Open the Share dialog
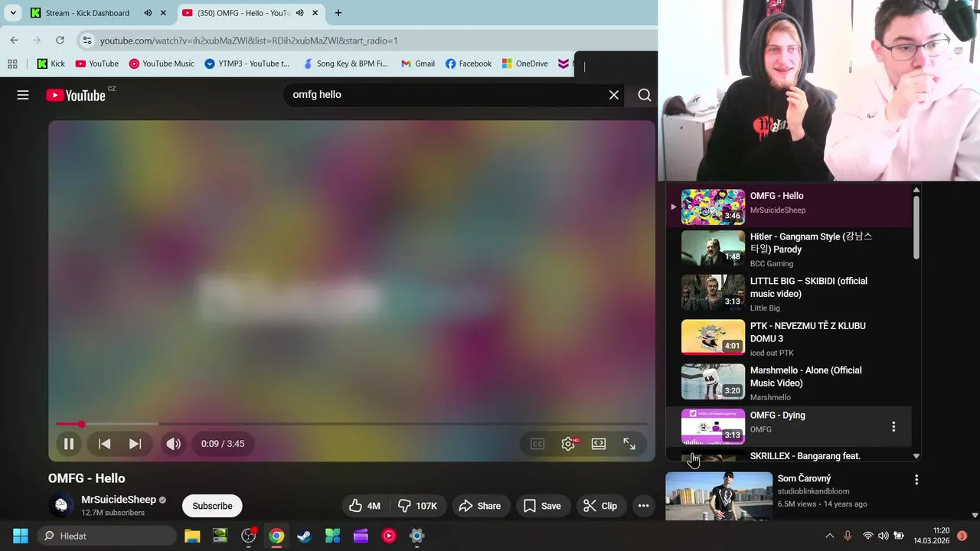The height and width of the screenshot is (551, 980). point(479,506)
